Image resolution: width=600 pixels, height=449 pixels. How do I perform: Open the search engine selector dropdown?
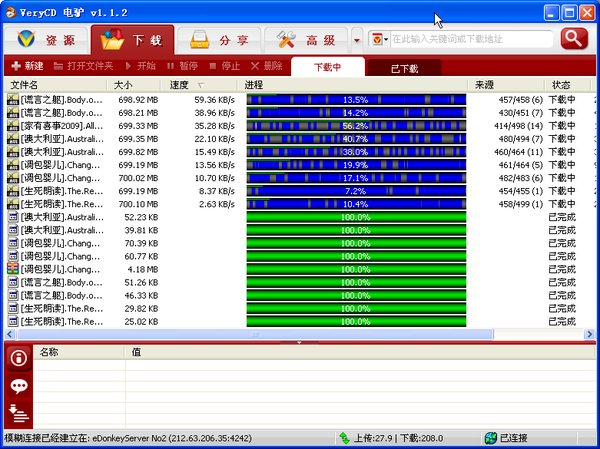(x=380, y=39)
